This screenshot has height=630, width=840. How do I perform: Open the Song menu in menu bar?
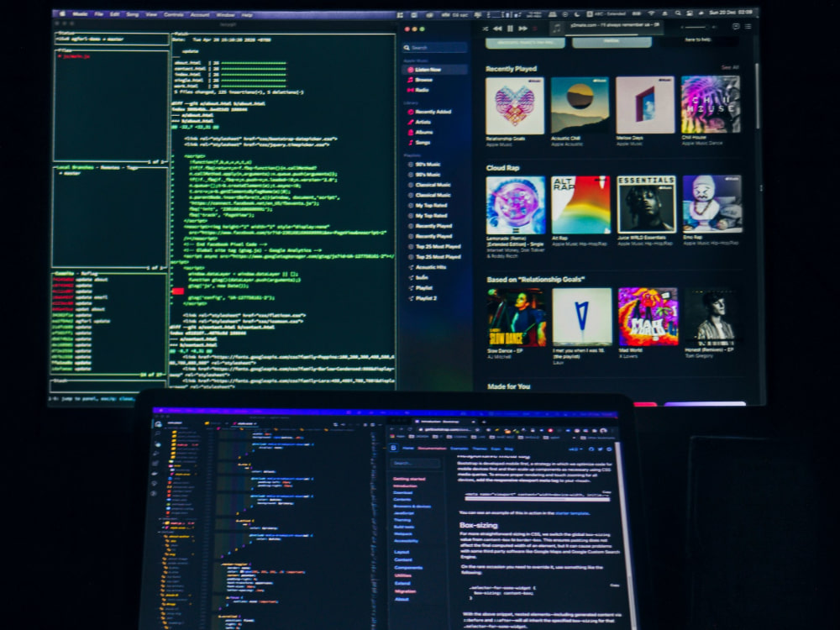133,14
